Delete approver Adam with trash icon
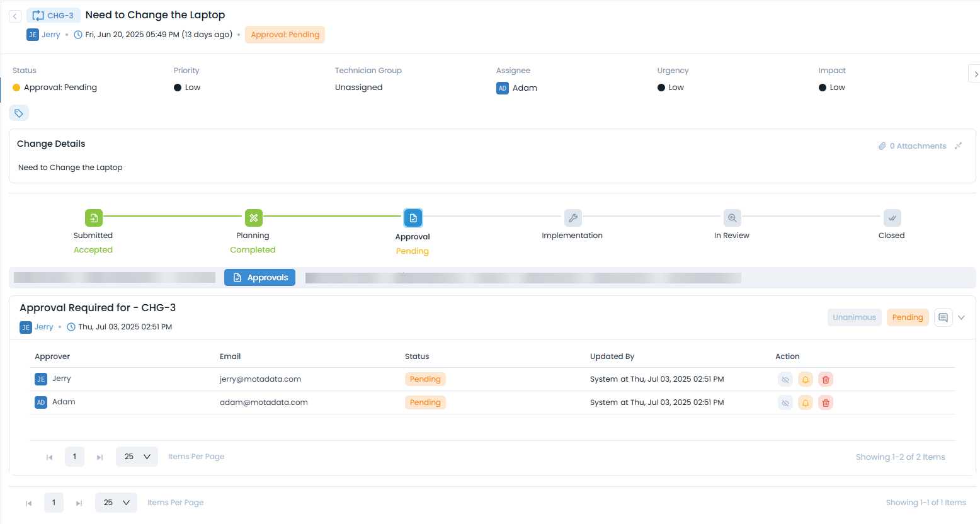 pos(825,403)
